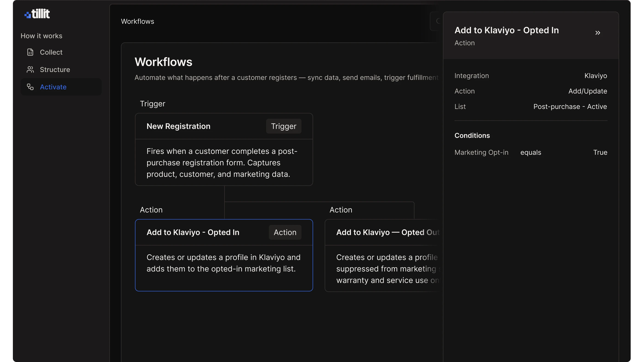
Task: Click the tillit logo
Action: click(x=37, y=14)
